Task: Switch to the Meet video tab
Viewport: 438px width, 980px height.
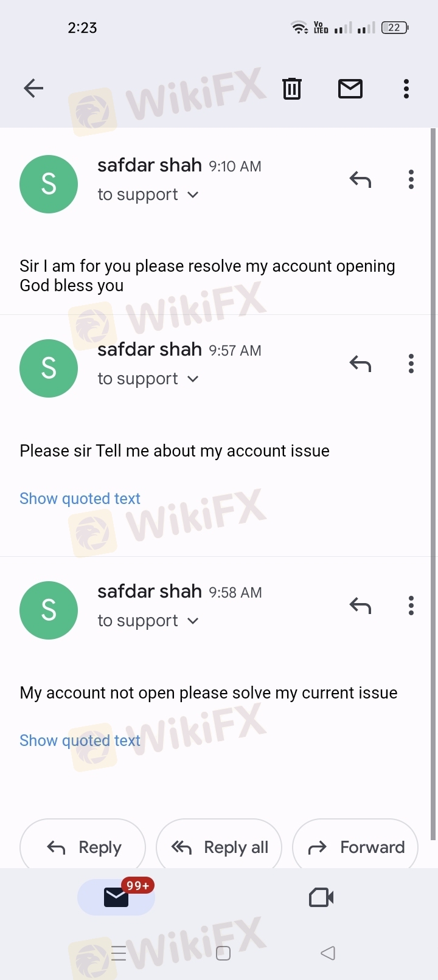Action: pos(321,897)
